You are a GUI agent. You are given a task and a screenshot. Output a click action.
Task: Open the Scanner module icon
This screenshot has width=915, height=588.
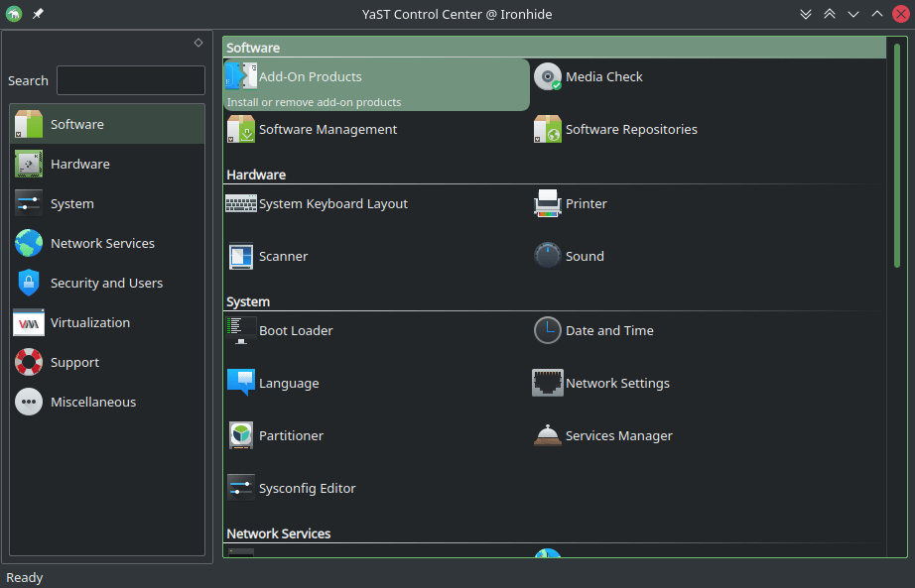tap(241, 256)
